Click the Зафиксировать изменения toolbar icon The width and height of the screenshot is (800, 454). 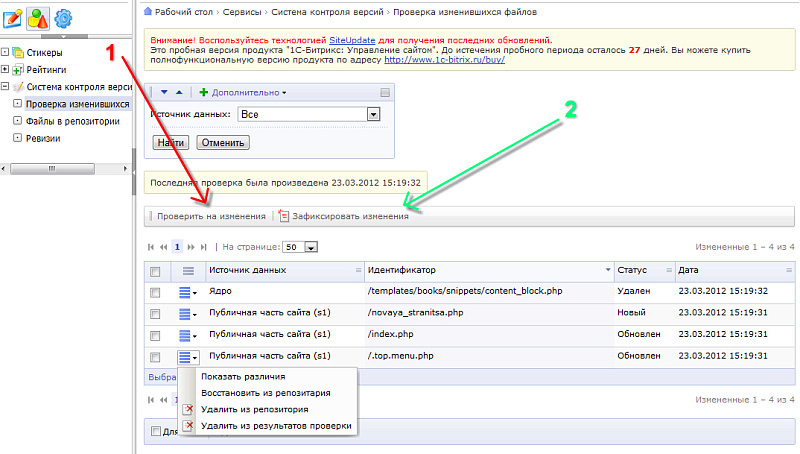tap(284, 216)
